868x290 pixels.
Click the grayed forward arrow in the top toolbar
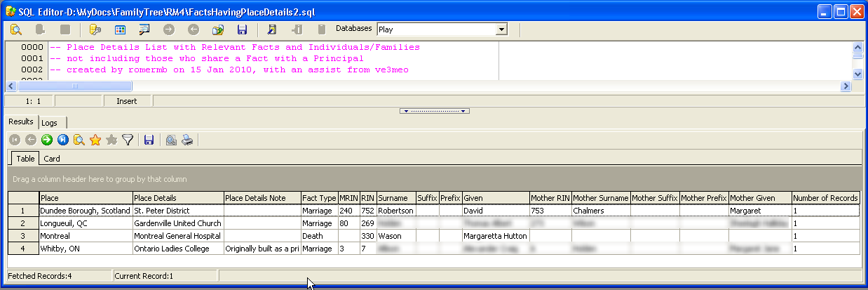169,29
